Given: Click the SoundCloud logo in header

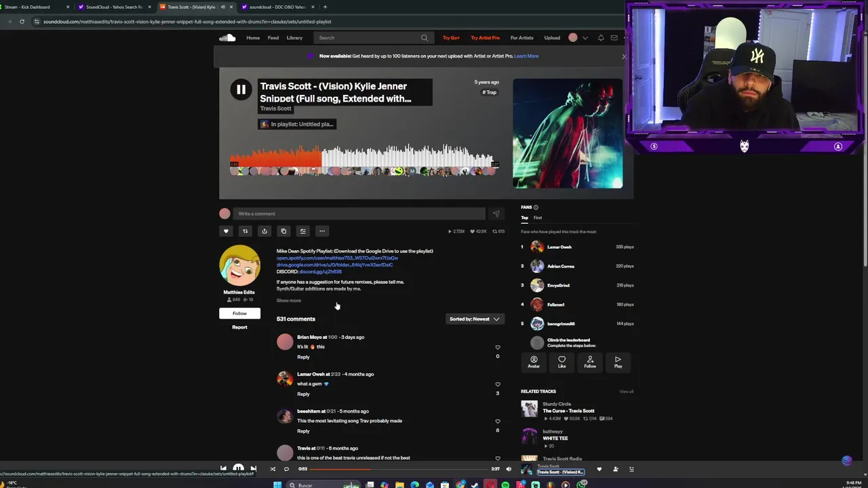Looking at the screenshot, I should pyautogui.click(x=227, y=38).
